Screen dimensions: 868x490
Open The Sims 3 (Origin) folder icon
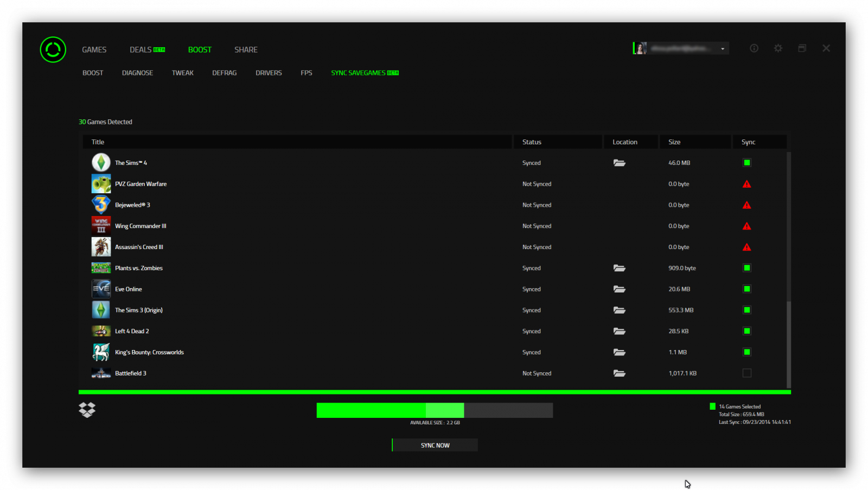pos(619,310)
